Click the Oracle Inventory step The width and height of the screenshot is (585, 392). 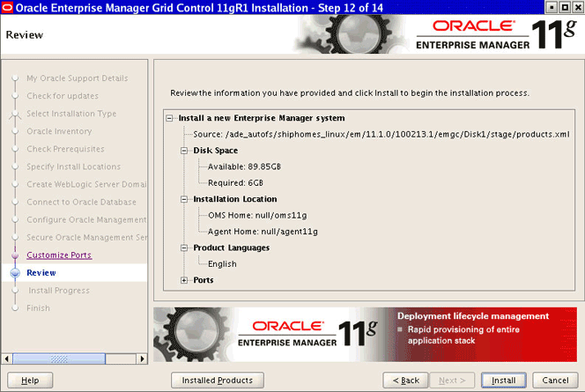pos(59,131)
